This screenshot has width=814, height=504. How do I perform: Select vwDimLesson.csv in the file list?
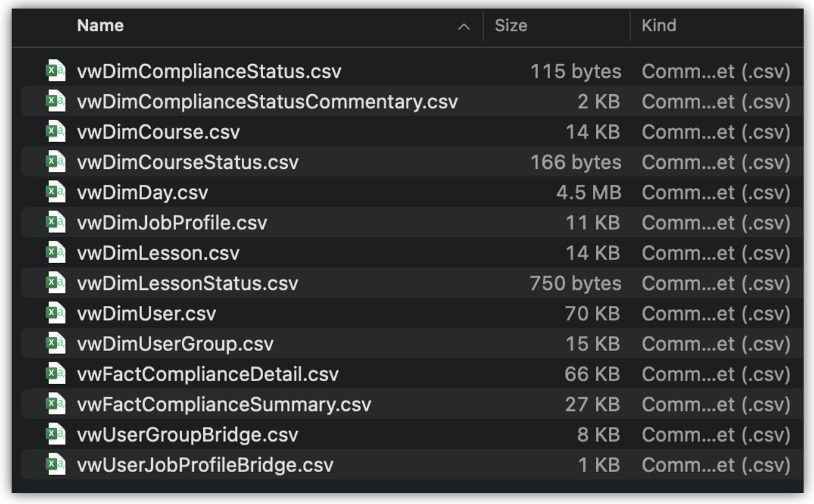(x=158, y=253)
